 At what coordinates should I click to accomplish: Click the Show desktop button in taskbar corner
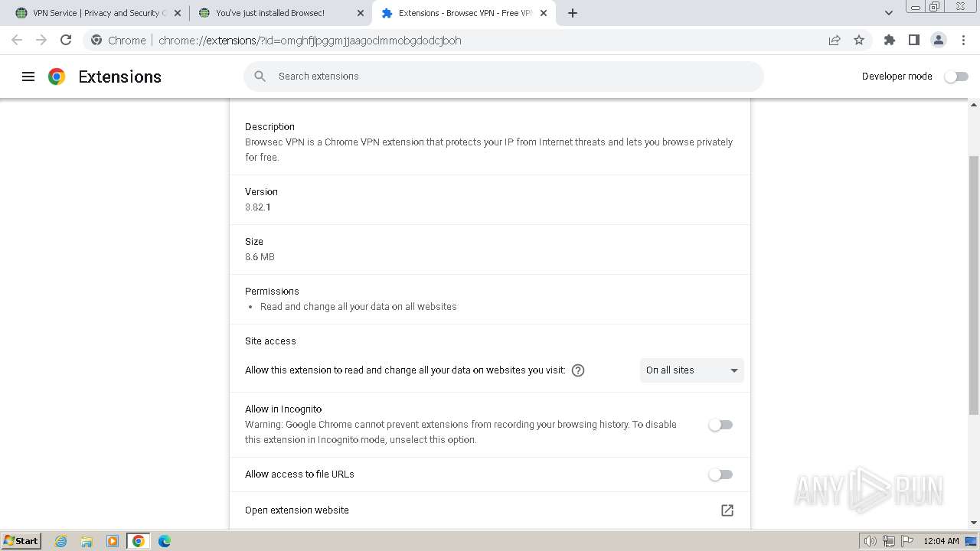[x=972, y=541]
